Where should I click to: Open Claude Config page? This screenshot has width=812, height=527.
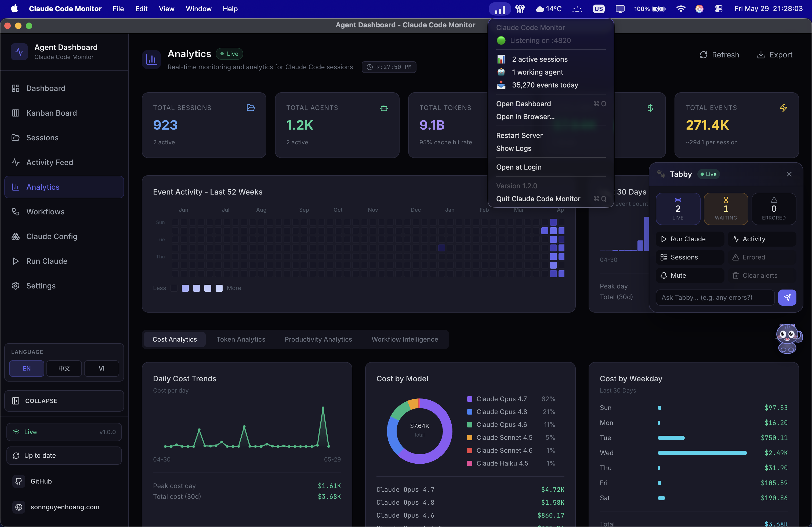click(x=64, y=236)
